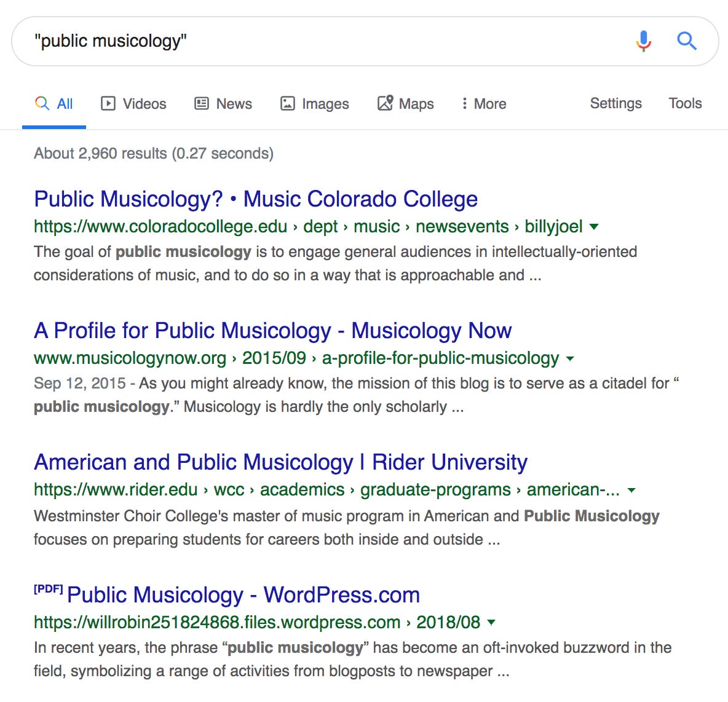The height and width of the screenshot is (702, 728).
Task: Click the [PDF] label on WordPress result
Action: pos(49,589)
